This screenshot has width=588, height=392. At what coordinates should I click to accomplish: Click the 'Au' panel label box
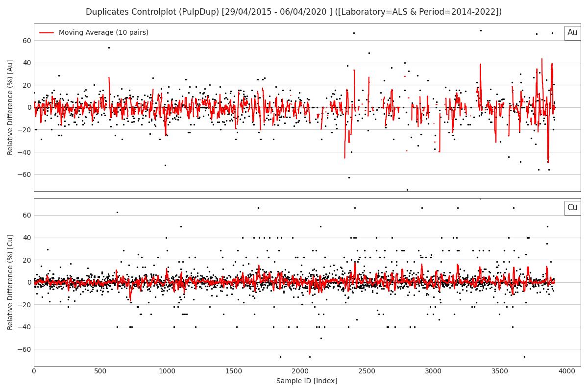click(x=572, y=33)
